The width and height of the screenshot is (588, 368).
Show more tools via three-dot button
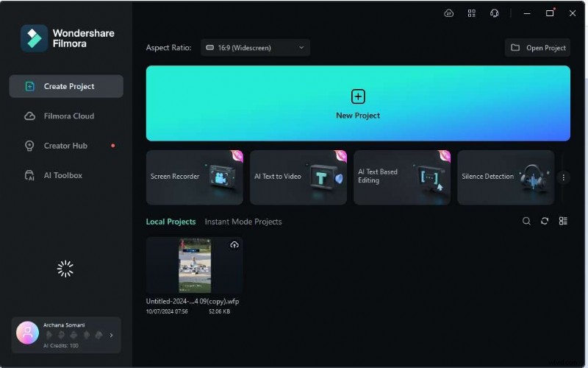(x=564, y=177)
